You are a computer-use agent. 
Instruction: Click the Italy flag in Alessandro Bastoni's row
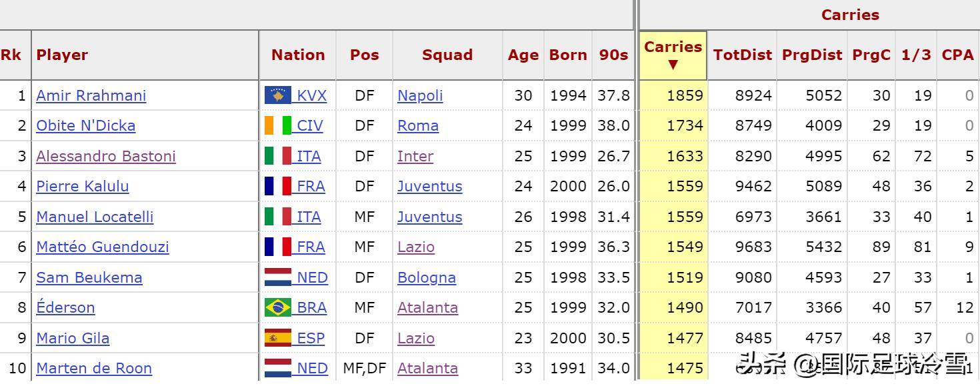click(278, 156)
